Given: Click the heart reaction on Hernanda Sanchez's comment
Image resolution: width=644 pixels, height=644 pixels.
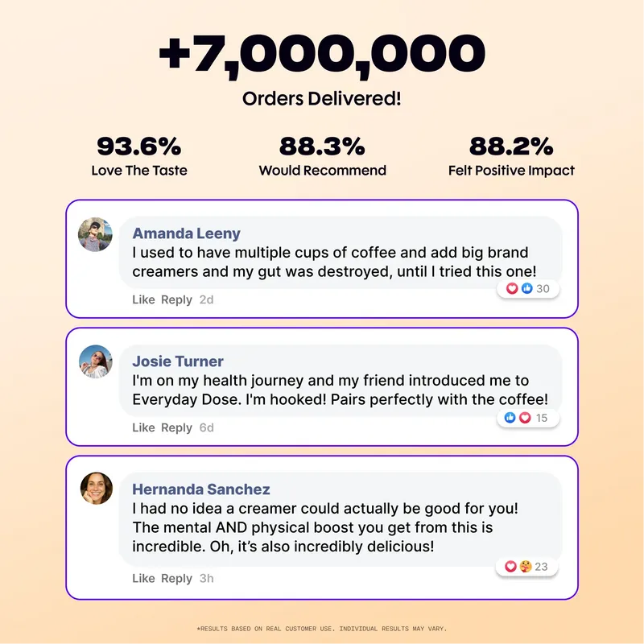Looking at the screenshot, I should tap(510, 567).
